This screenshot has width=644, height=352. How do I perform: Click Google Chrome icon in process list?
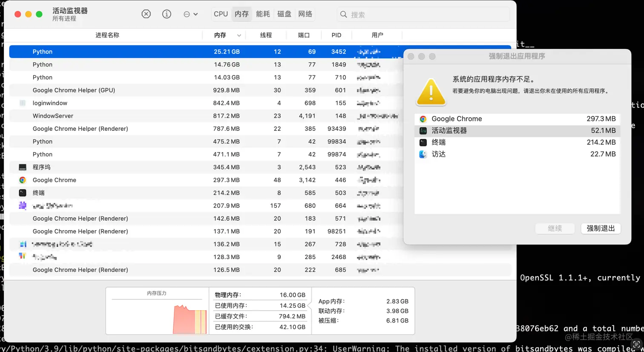coord(23,180)
